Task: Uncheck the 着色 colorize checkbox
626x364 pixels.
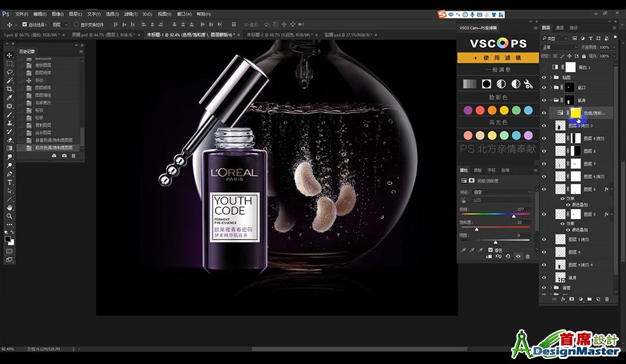Action: (x=491, y=250)
